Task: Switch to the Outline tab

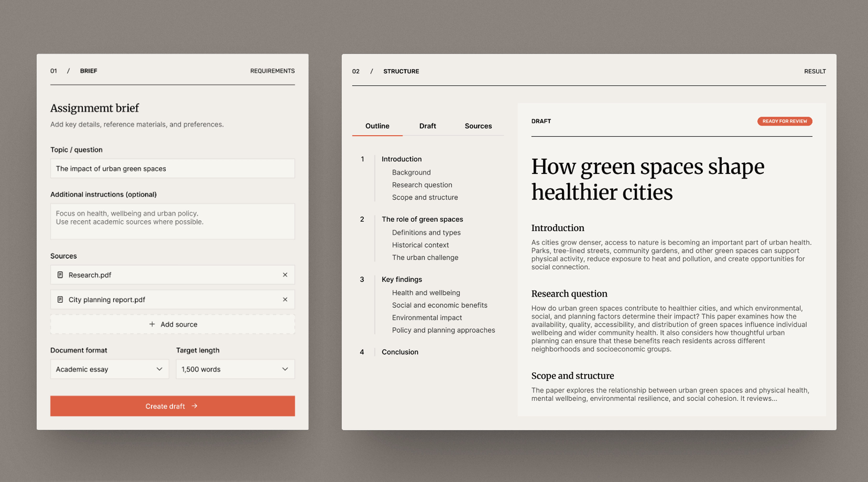Action: pos(377,126)
